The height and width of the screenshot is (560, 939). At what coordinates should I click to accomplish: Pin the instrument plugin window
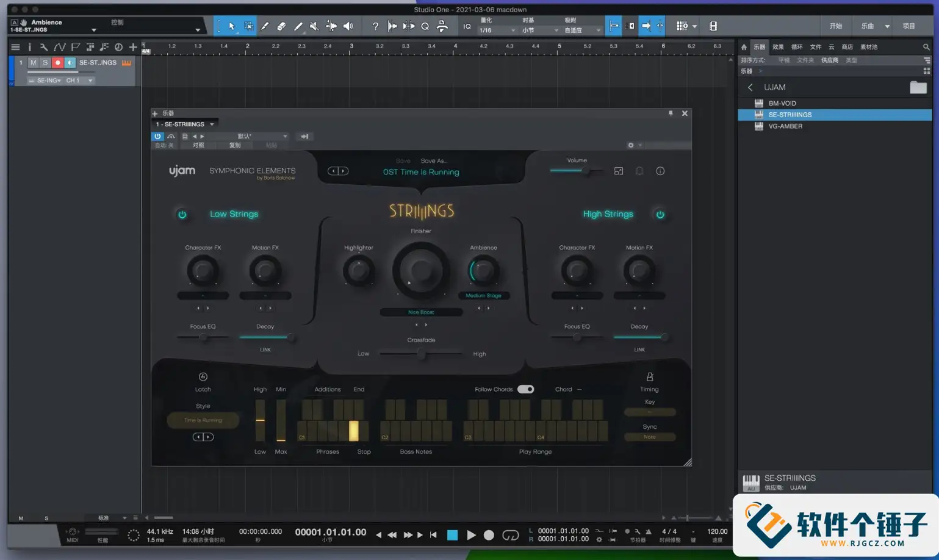click(671, 113)
